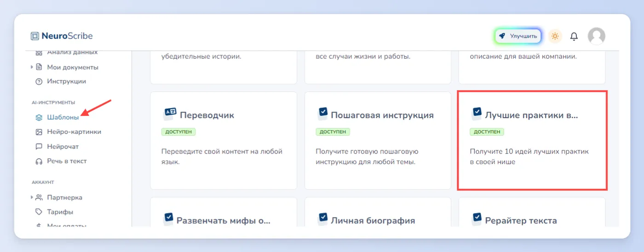Click 'описание для вашей компании.' text
Image resolution: width=644 pixels, height=252 pixels.
pos(523,57)
